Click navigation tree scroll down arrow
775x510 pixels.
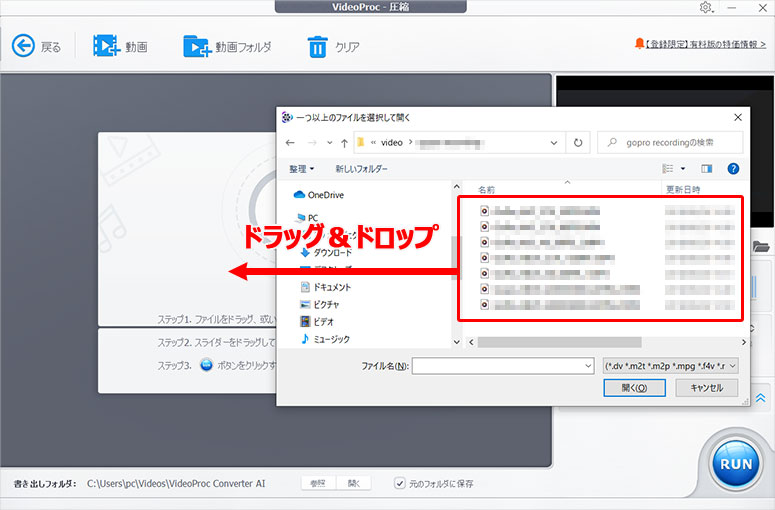(456, 342)
